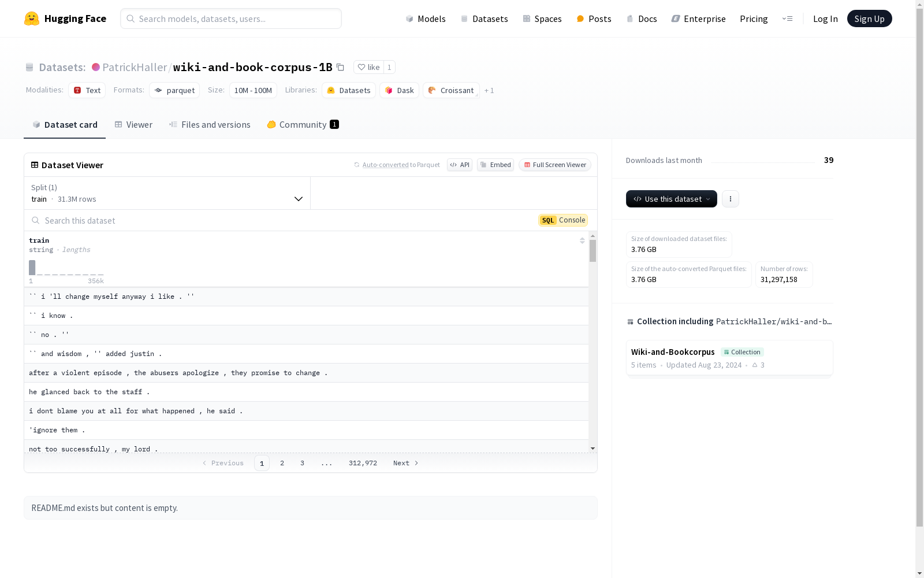Go to page 2 of rows
924x578 pixels.
[282, 463]
